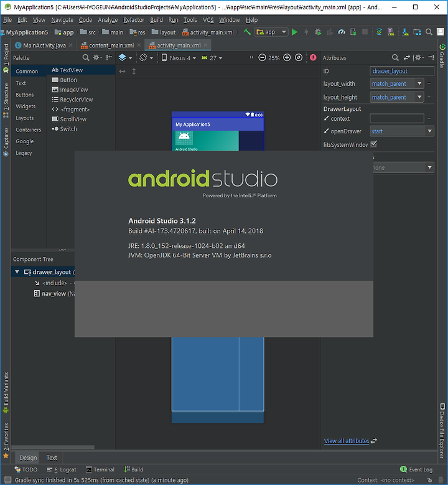This screenshot has height=485, width=448.
Task: Zoom out the design preview
Action: click(x=262, y=57)
